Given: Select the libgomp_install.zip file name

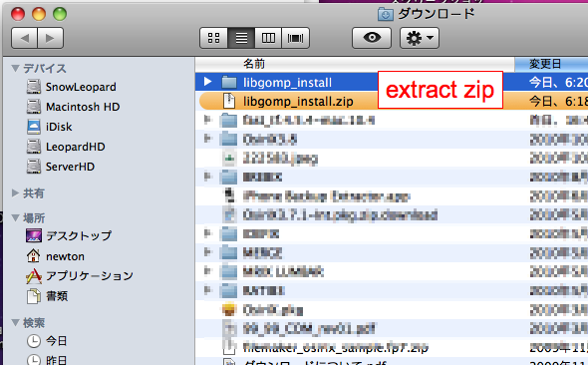Looking at the screenshot, I should (298, 102).
